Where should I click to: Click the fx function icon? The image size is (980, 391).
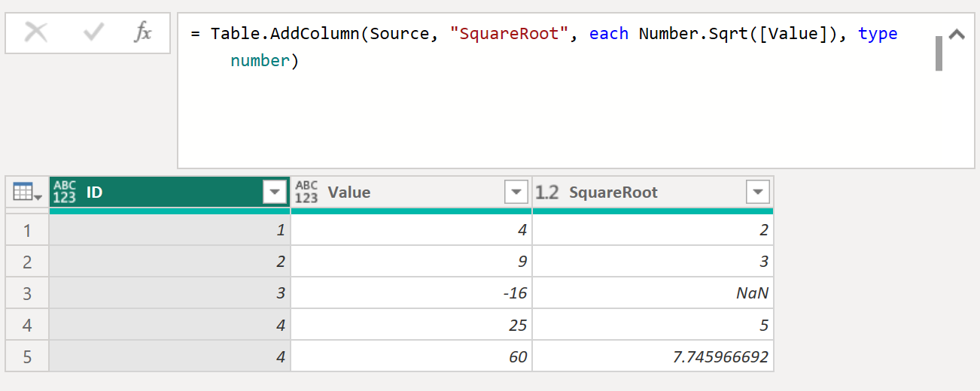(x=143, y=32)
